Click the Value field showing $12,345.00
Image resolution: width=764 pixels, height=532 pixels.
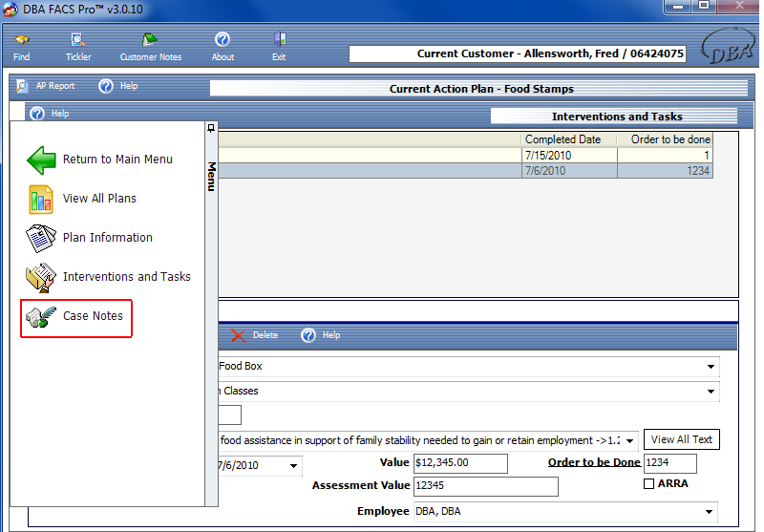coord(460,463)
